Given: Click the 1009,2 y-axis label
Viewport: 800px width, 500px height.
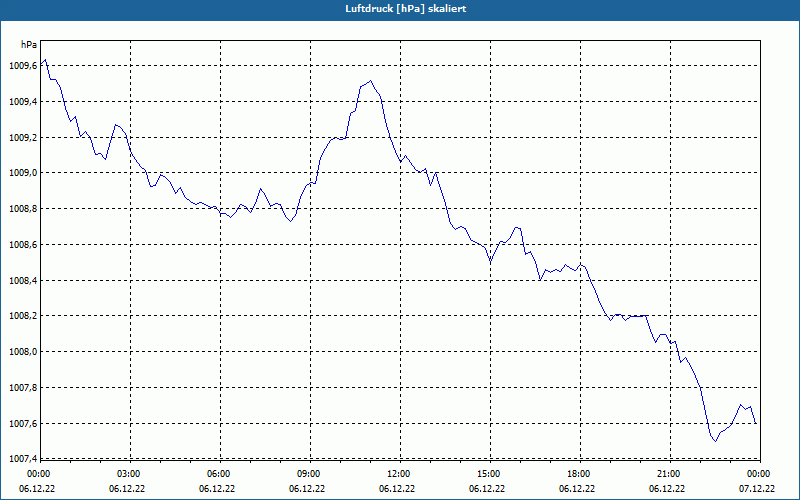Looking at the screenshot, I should [x=23, y=137].
